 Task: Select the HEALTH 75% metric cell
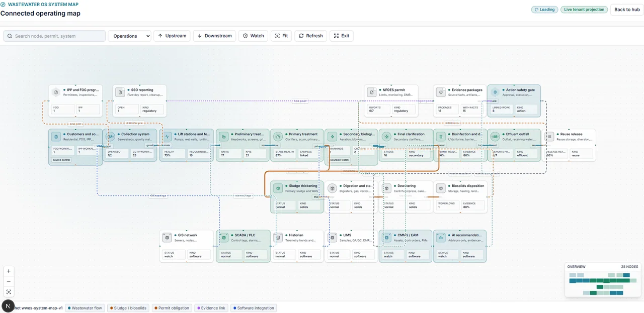click(x=174, y=153)
